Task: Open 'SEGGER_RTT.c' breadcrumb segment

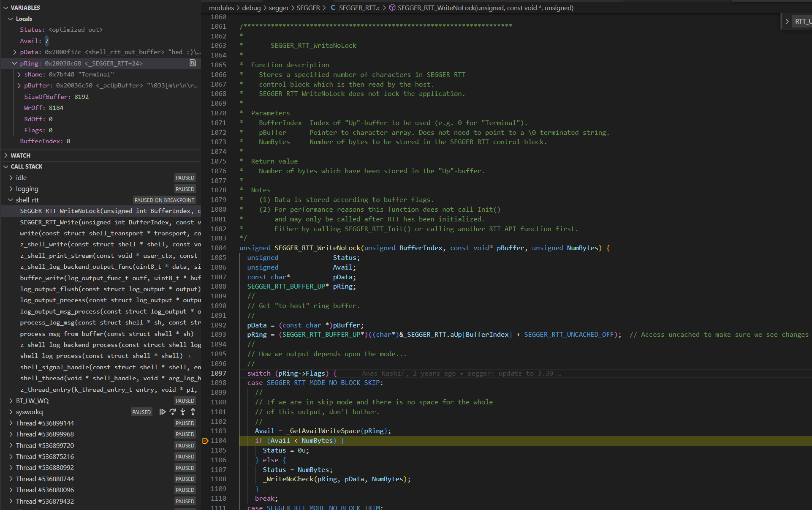Action: coord(359,8)
